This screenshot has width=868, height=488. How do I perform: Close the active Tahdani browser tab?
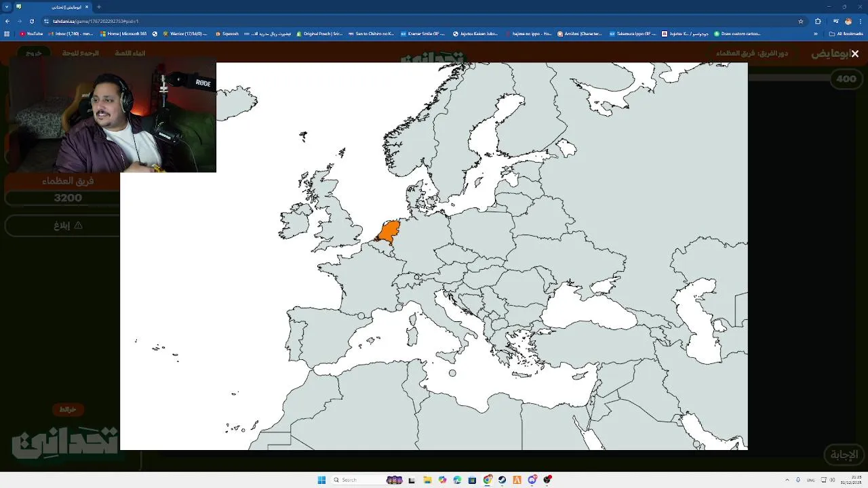87,7
